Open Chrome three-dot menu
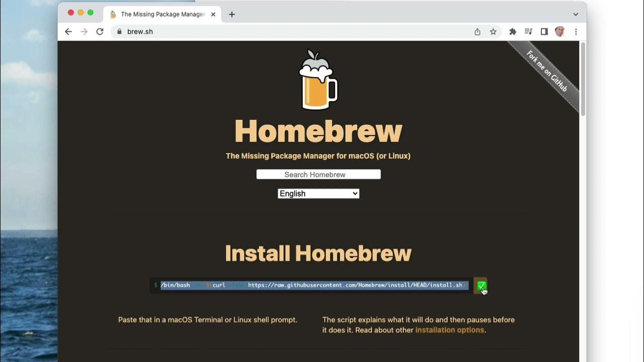This screenshot has height=362, width=644. tap(576, 32)
